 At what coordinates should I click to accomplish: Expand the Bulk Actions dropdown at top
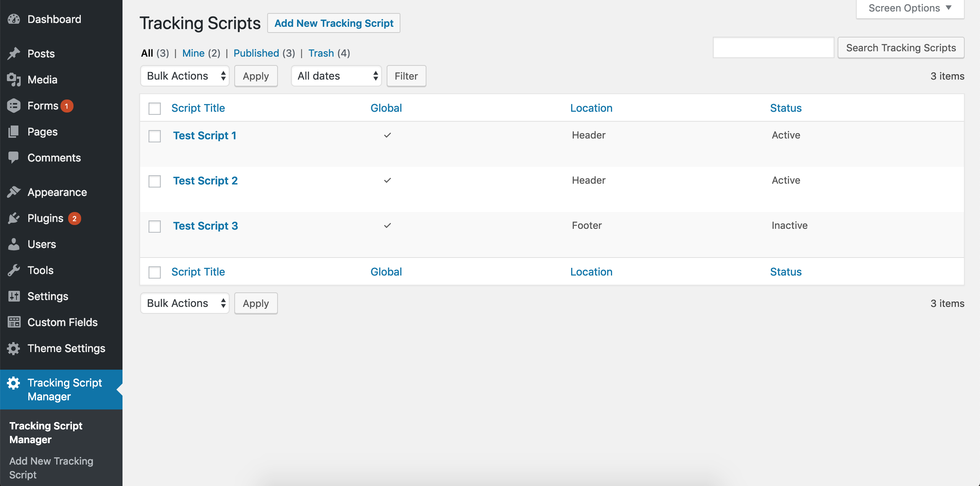pos(185,76)
